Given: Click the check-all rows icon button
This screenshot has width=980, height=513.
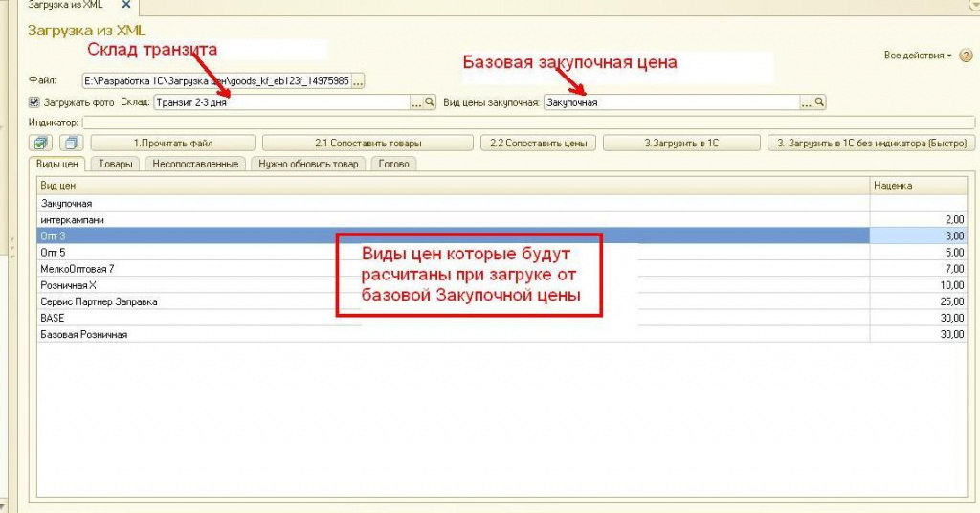Looking at the screenshot, I should tap(40, 144).
